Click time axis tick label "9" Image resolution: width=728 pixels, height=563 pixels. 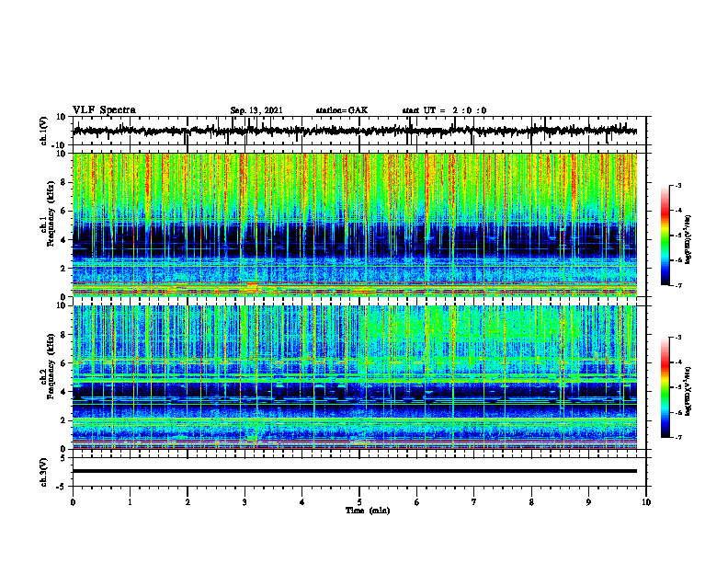click(x=588, y=502)
